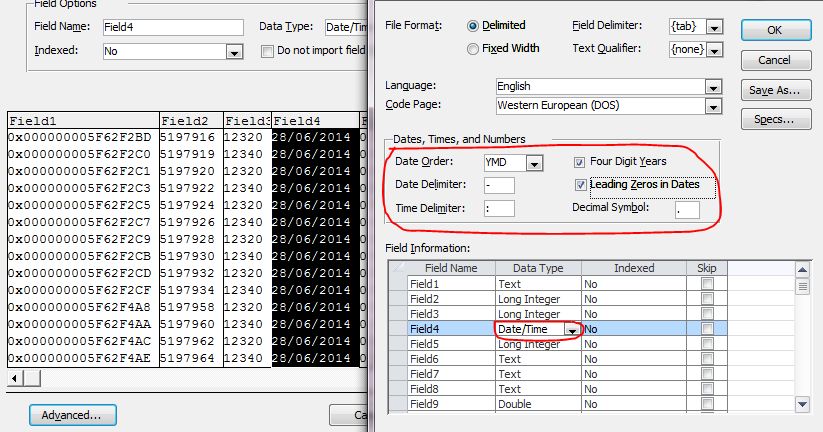
Task: Select the Field5 name cell
Action: coord(451,344)
